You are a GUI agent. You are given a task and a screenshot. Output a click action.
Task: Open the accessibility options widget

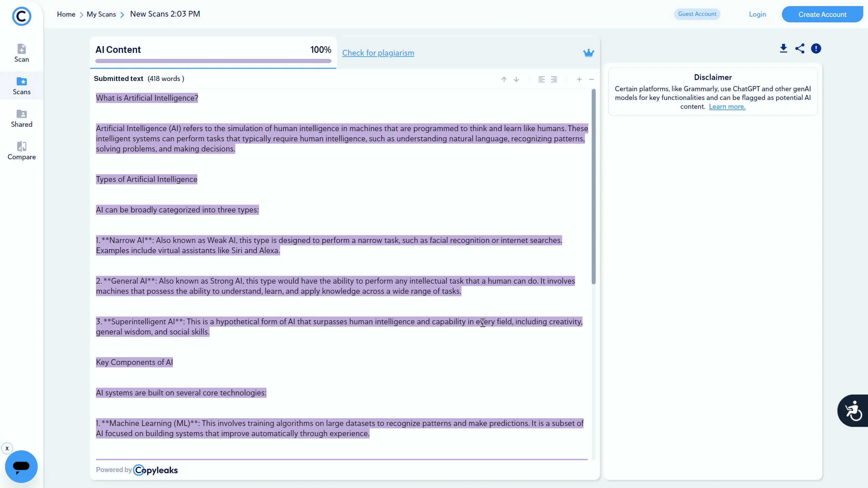pyautogui.click(x=853, y=411)
